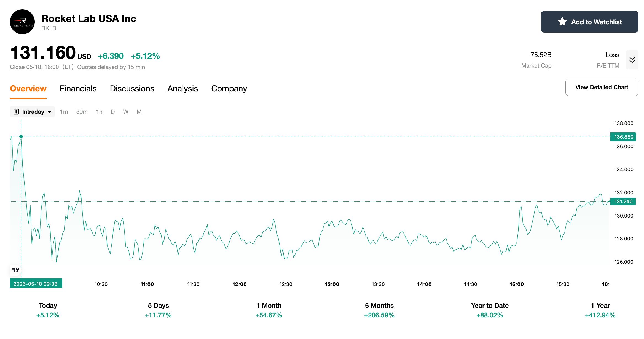The image size is (644, 339).
Task: Click the 128.000 price axis label
Action: (624, 239)
